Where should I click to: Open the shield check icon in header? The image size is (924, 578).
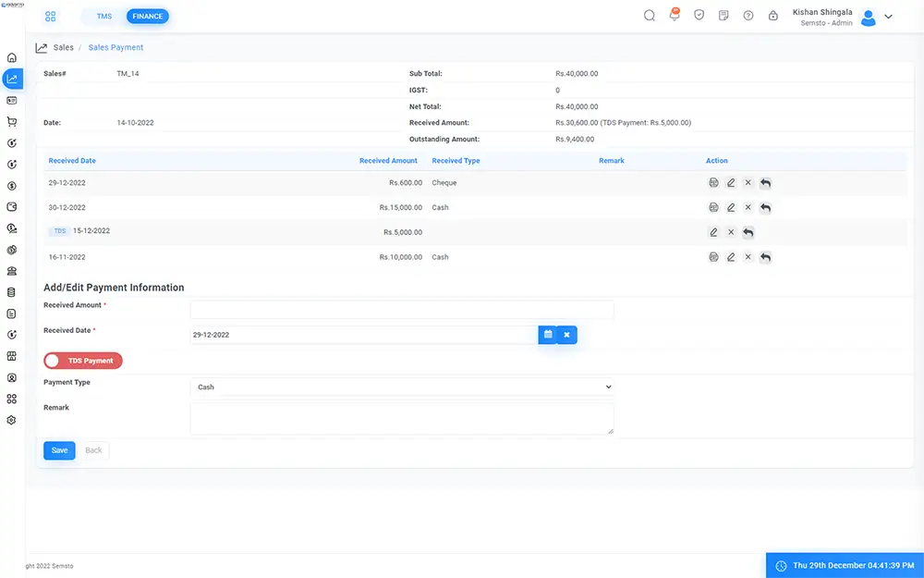(x=699, y=16)
